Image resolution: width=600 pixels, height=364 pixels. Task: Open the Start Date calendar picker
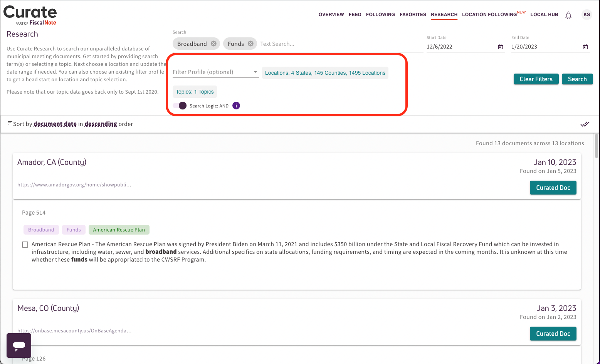point(501,47)
